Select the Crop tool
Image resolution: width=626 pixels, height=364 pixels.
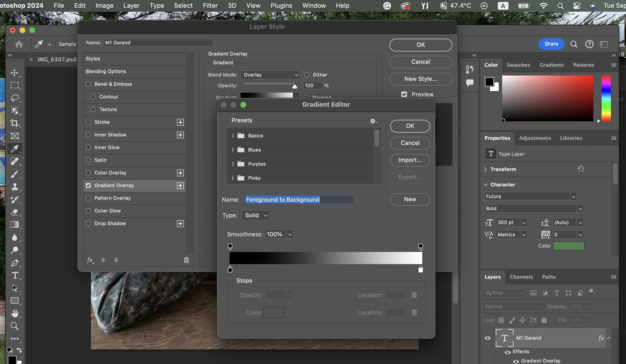[14, 123]
